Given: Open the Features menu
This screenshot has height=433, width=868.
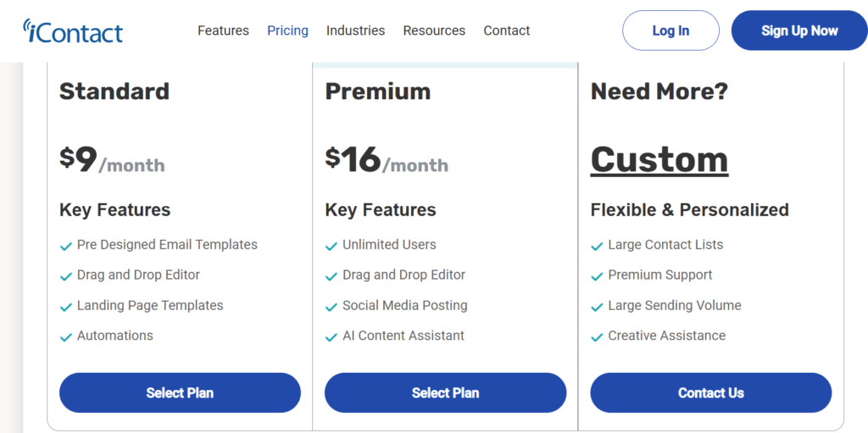Looking at the screenshot, I should tap(223, 31).
